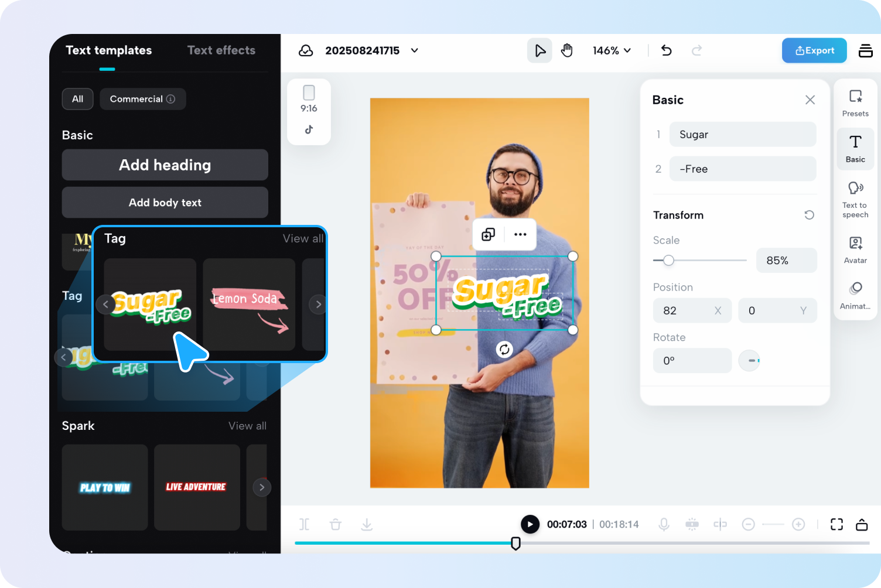Click the undo icon

click(x=666, y=50)
